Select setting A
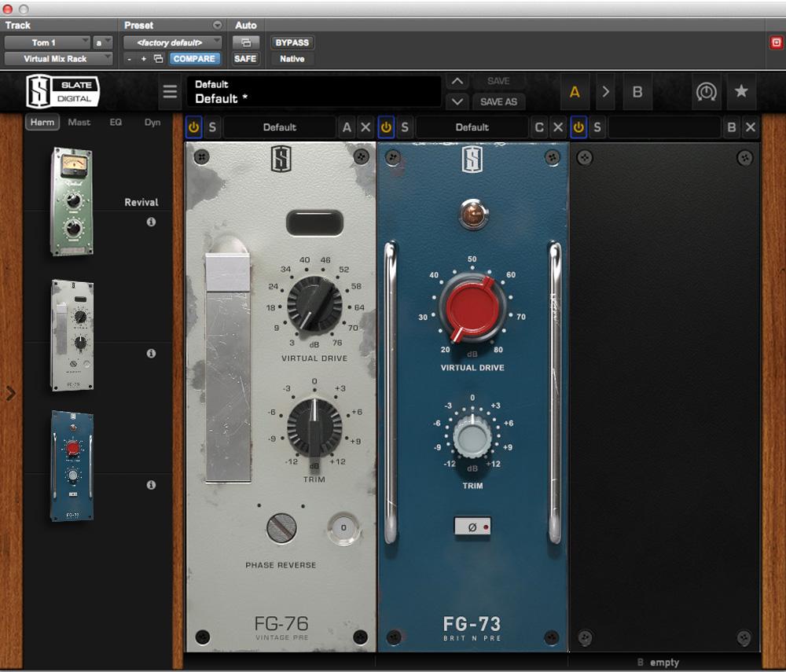This screenshot has width=786, height=672. 575,92
